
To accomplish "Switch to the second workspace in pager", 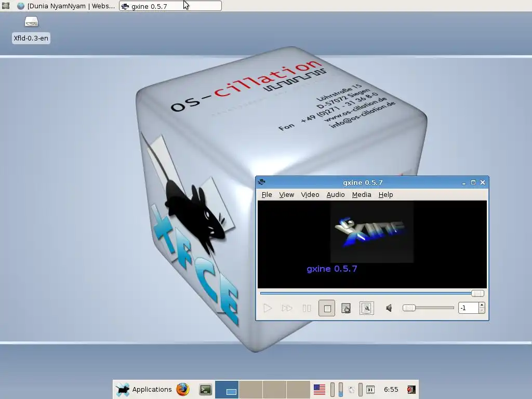I will point(250,390).
